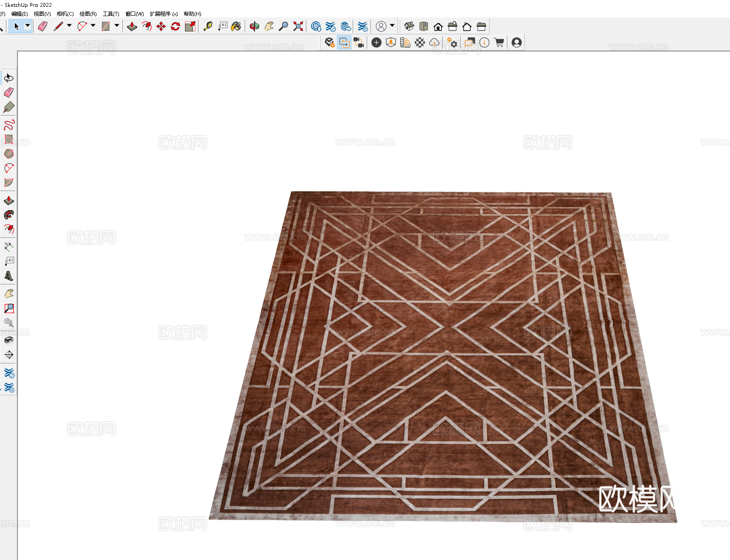Expand the Arc tool dropdown arrow
This screenshot has width=730, height=560.
click(93, 26)
